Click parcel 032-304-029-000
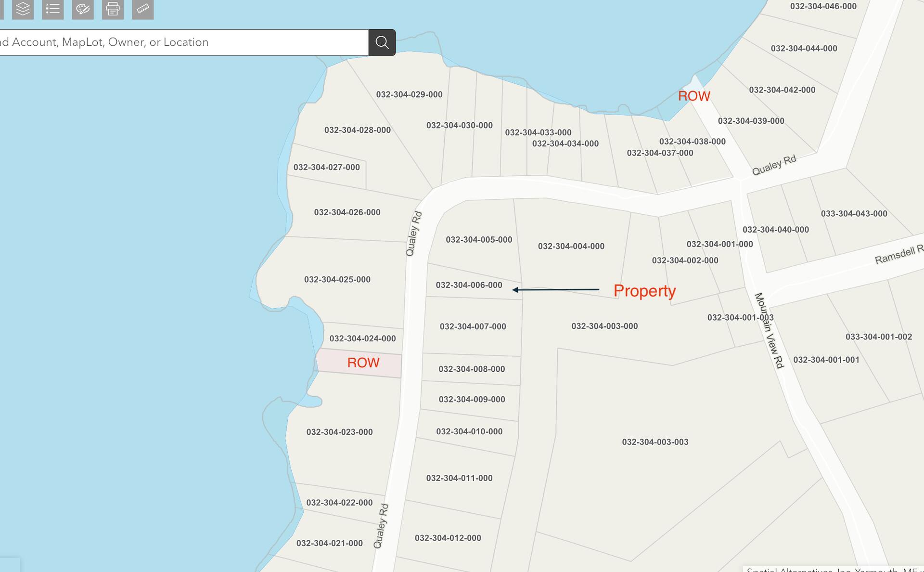924x572 pixels. click(x=409, y=94)
